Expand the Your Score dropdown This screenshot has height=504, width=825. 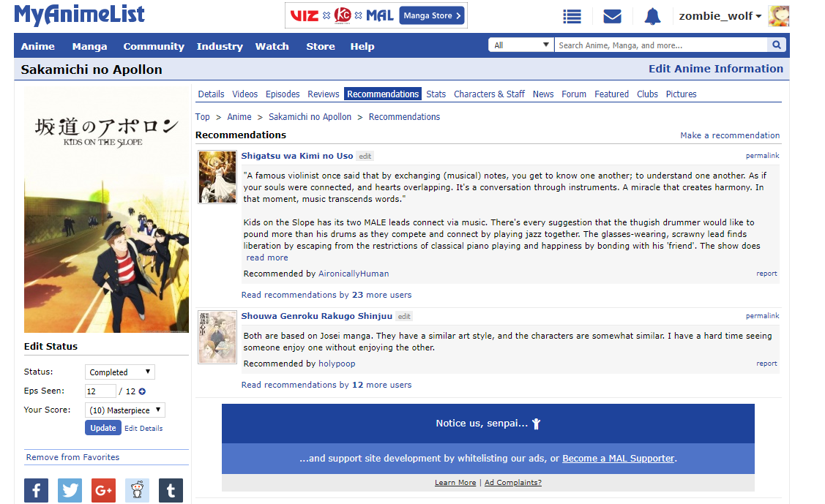(125, 410)
